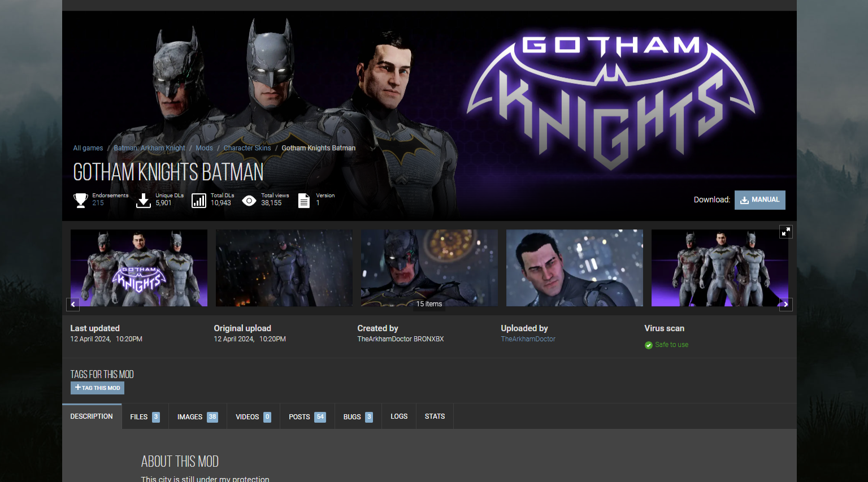The height and width of the screenshot is (482, 868).
Task: Click the Total DLs bar chart icon
Action: (x=199, y=199)
